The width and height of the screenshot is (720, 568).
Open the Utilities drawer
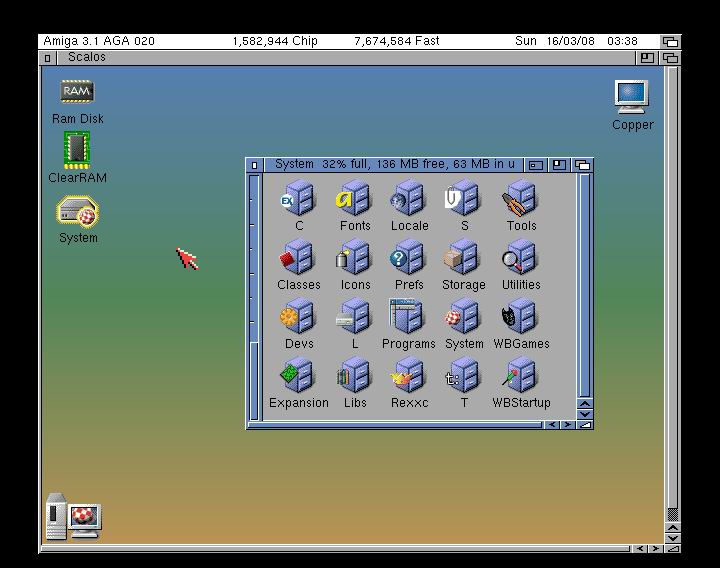521,257
